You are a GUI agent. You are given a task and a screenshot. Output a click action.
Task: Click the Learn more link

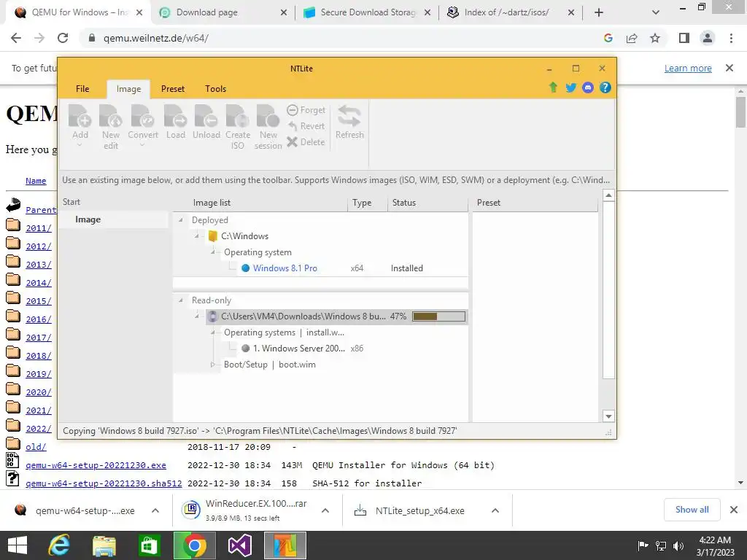tap(688, 68)
